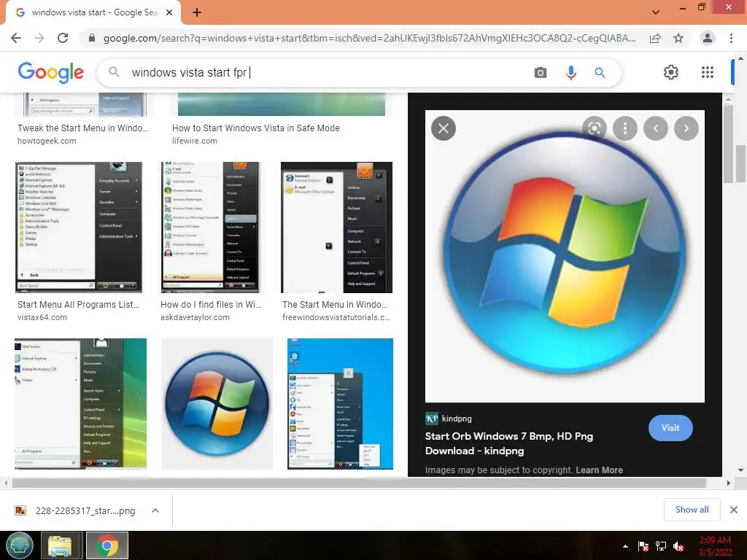Close the downloads bar
This screenshot has width=747, height=560.
(x=734, y=510)
